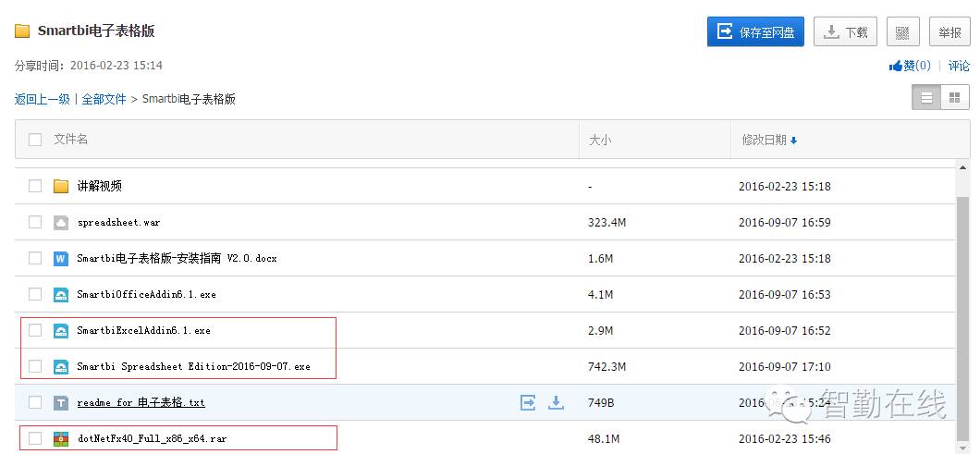
Task: Save readme txt to netdisk icon
Action: [528, 402]
